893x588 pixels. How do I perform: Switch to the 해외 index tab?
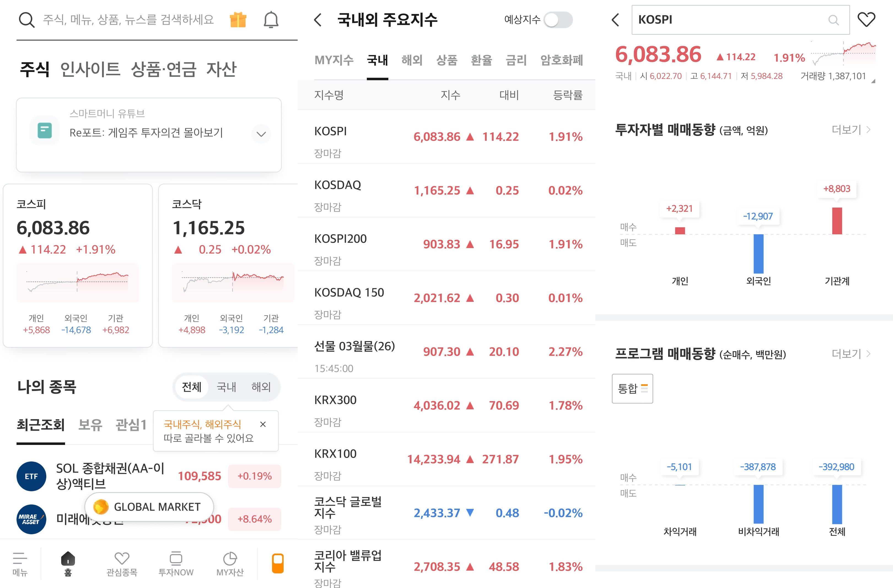[411, 60]
